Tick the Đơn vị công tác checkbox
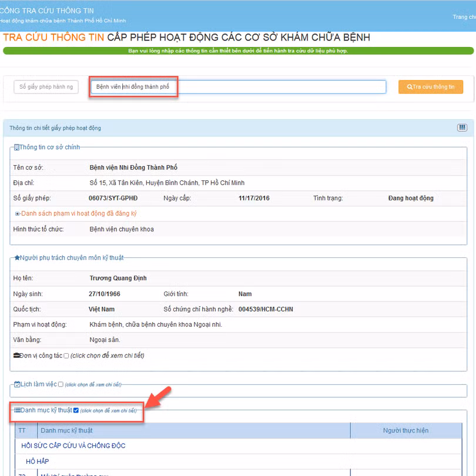 [x=66, y=356]
